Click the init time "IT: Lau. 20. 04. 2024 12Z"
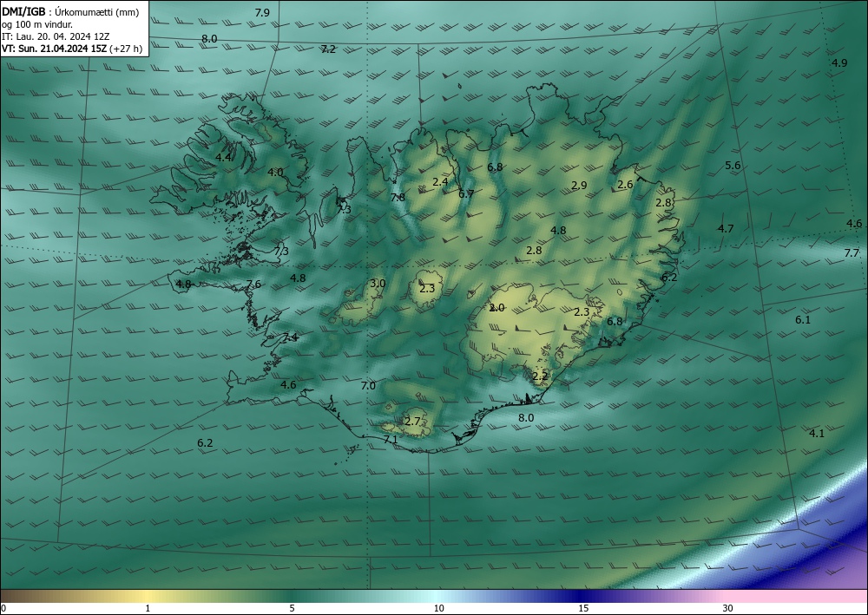 56,36
